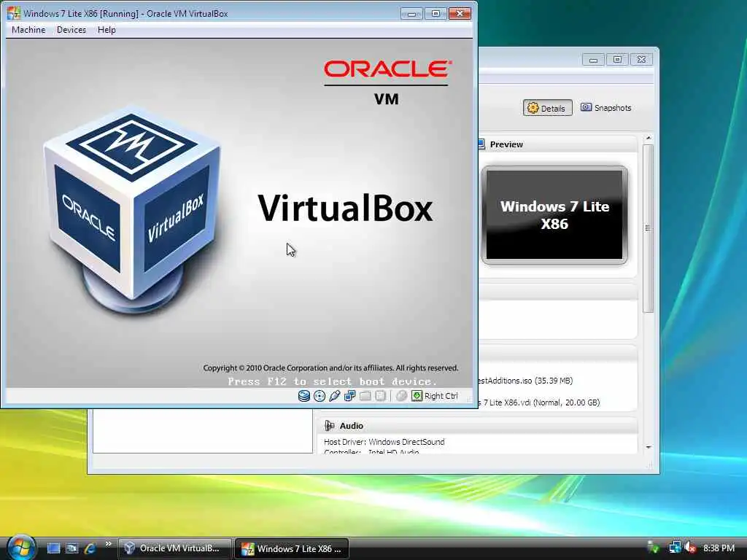747x560 pixels.
Task: Click the manager details vertical scrollbar thumb
Action: (x=648, y=228)
